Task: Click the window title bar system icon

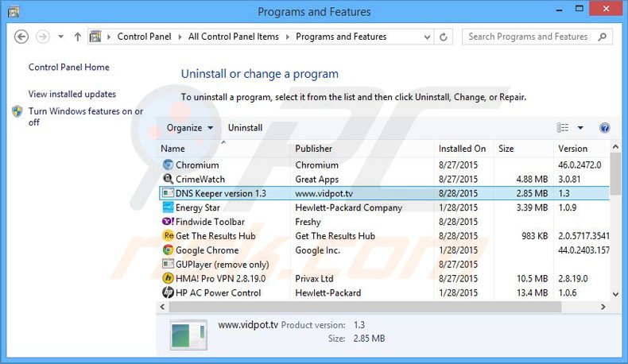Action: click(14, 12)
